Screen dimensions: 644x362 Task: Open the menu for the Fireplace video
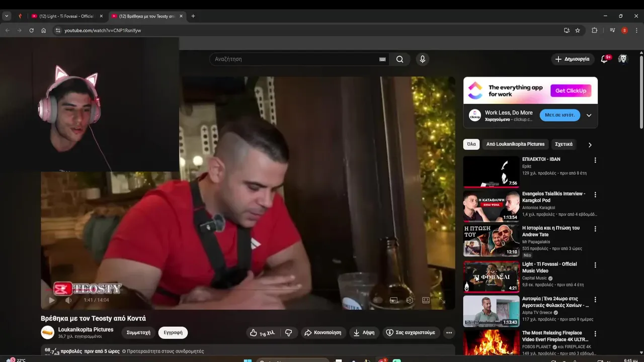click(x=595, y=334)
